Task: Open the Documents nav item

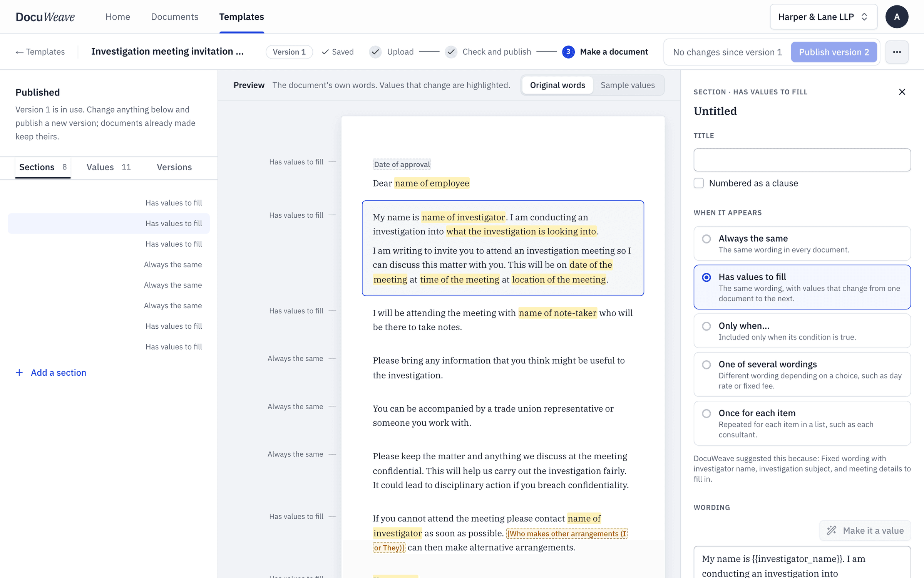Action: (174, 17)
